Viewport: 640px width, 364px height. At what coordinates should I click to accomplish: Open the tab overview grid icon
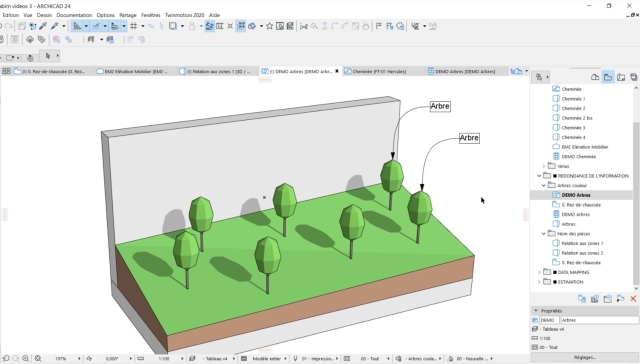[x=6, y=71]
